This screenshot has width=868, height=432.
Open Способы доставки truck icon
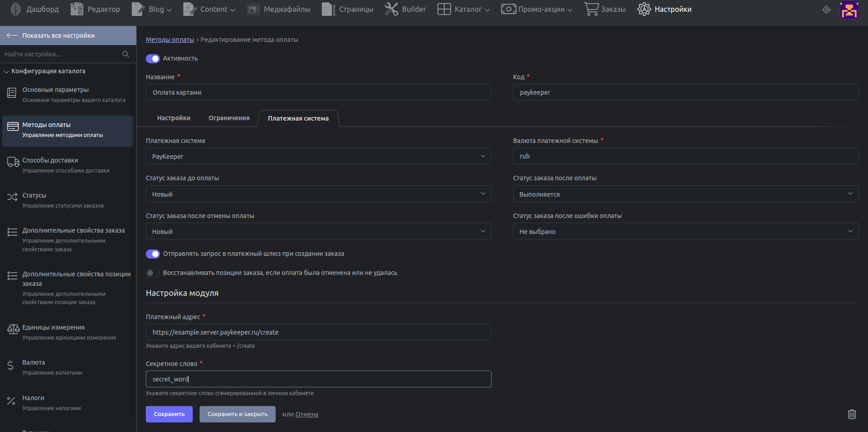(13, 162)
